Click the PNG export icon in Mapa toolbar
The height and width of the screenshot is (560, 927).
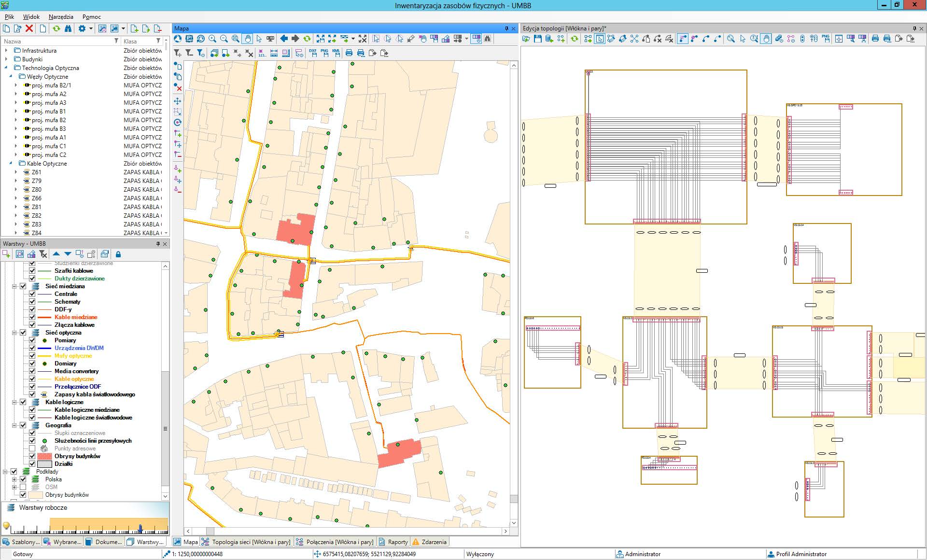pyautogui.click(x=324, y=53)
